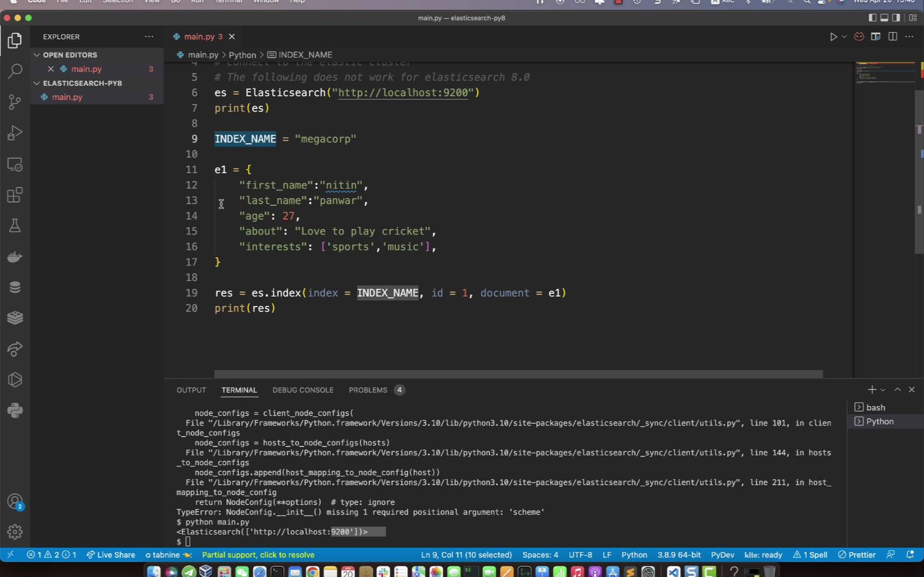Open the Python extension view in the sidebar
924x577 pixels.
coord(14,410)
